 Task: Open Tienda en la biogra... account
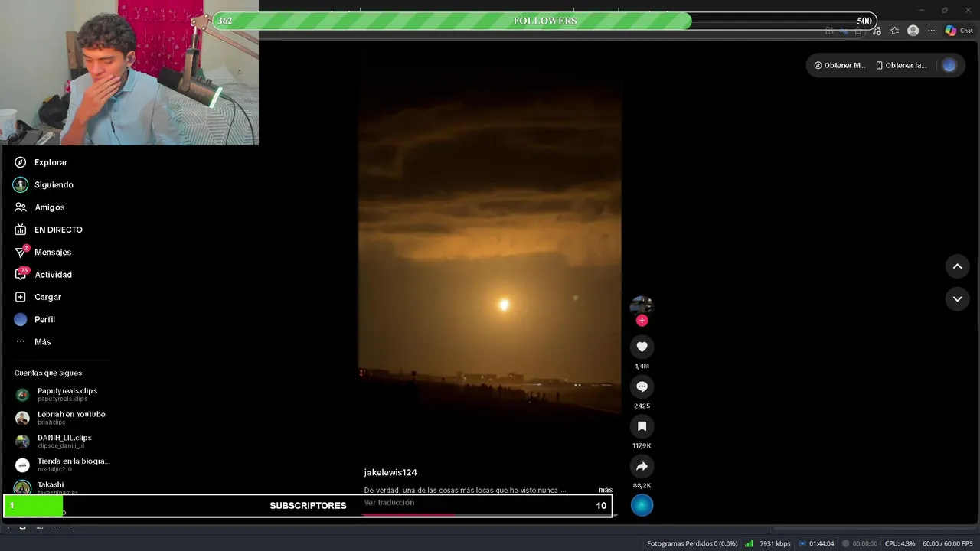(x=63, y=465)
